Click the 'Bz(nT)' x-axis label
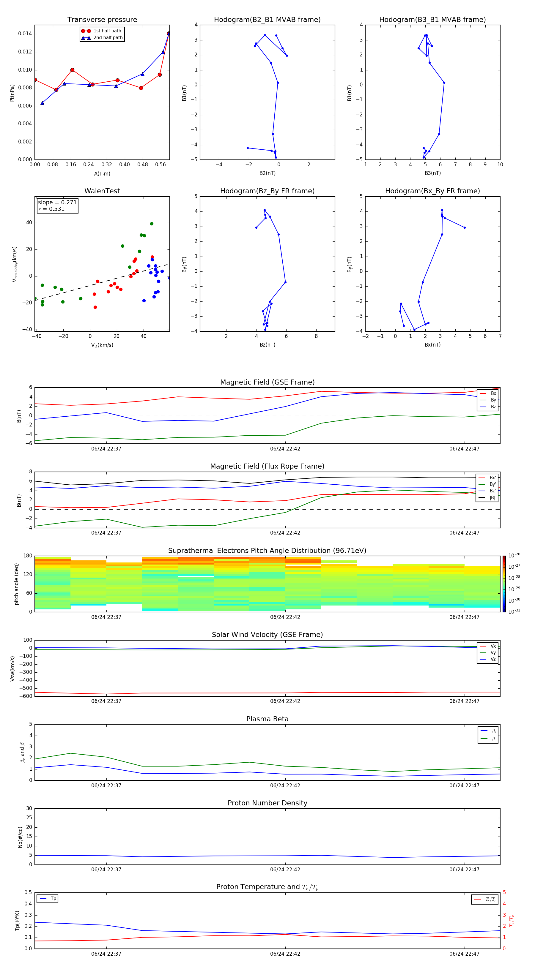Screen dimensions: 535x980 tap(267, 345)
